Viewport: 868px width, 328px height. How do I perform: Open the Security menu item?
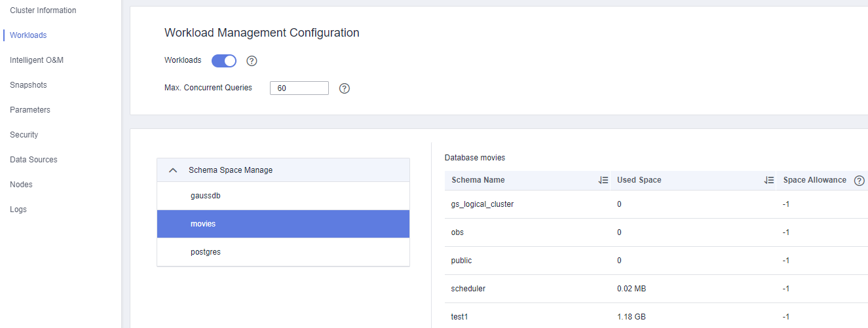[x=24, y=135]
